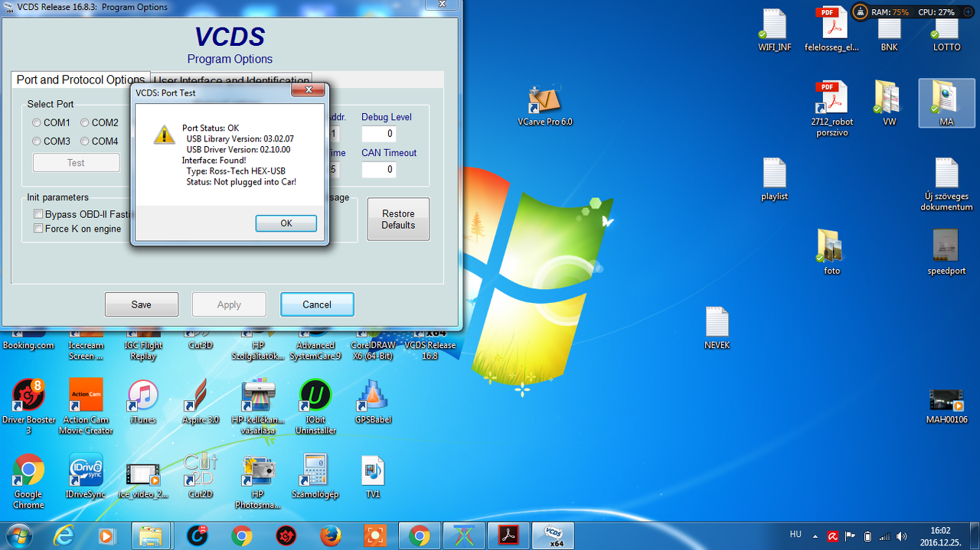Select the VW folder on desktop
The height and width of the screenshot is (550, 980).
(x=889, y=103)
